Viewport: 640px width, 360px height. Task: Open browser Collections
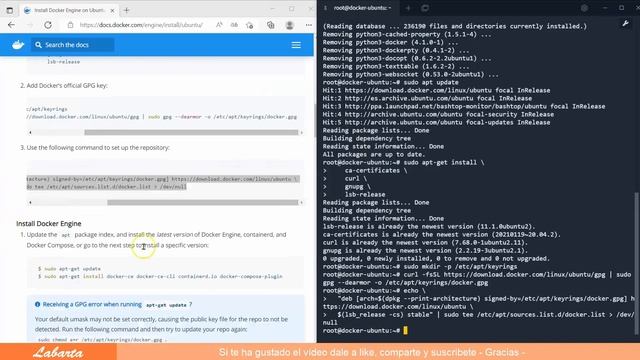[x=271, y=25]
